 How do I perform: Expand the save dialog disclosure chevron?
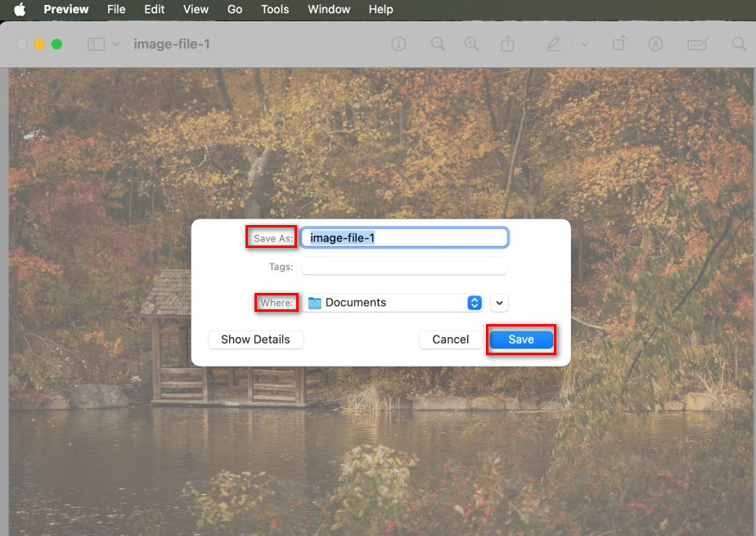pyautogui.click(x=499, y=303)
